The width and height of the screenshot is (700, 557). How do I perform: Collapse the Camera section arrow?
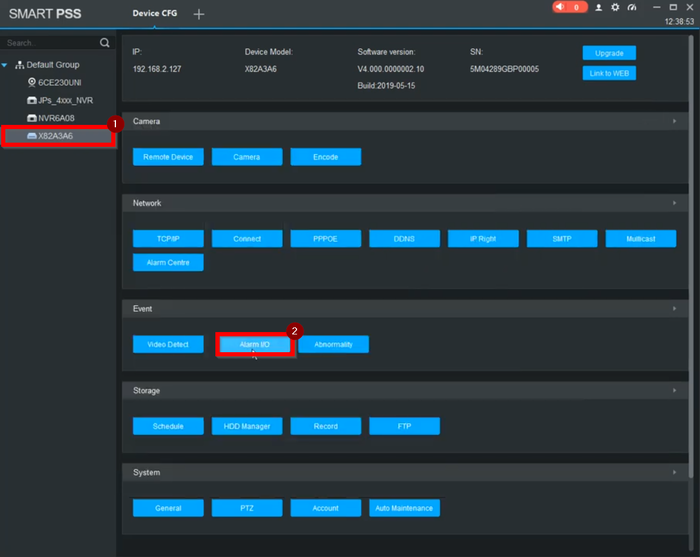(x=675, y=121)
